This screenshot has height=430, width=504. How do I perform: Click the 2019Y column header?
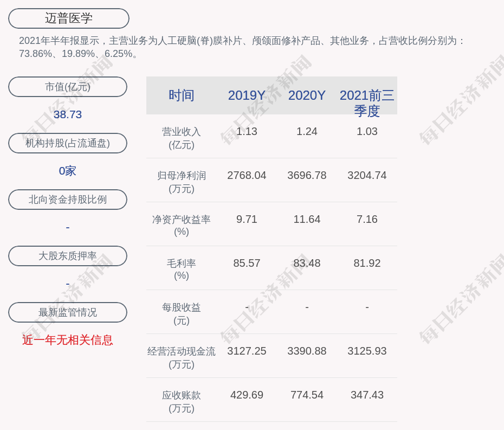point(247,95)
